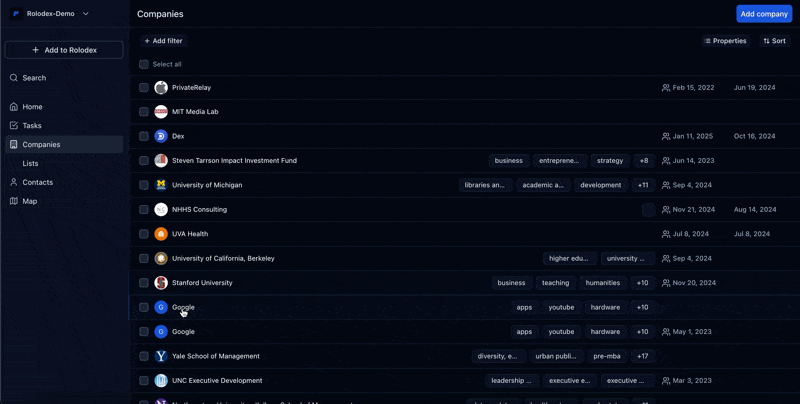Check the MIT Media Lab row checkbox

tap(144, 112)
